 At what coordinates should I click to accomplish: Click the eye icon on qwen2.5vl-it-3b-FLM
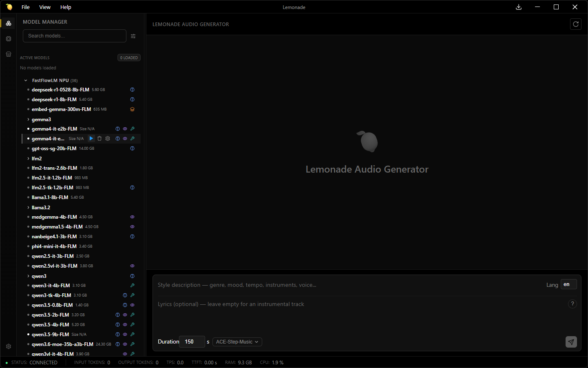tap(132, 266)
